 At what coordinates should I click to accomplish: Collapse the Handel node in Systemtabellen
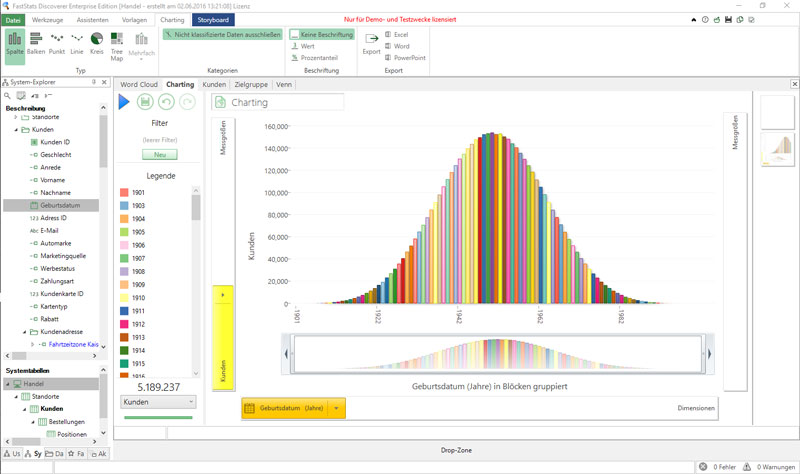pos(8,384)
